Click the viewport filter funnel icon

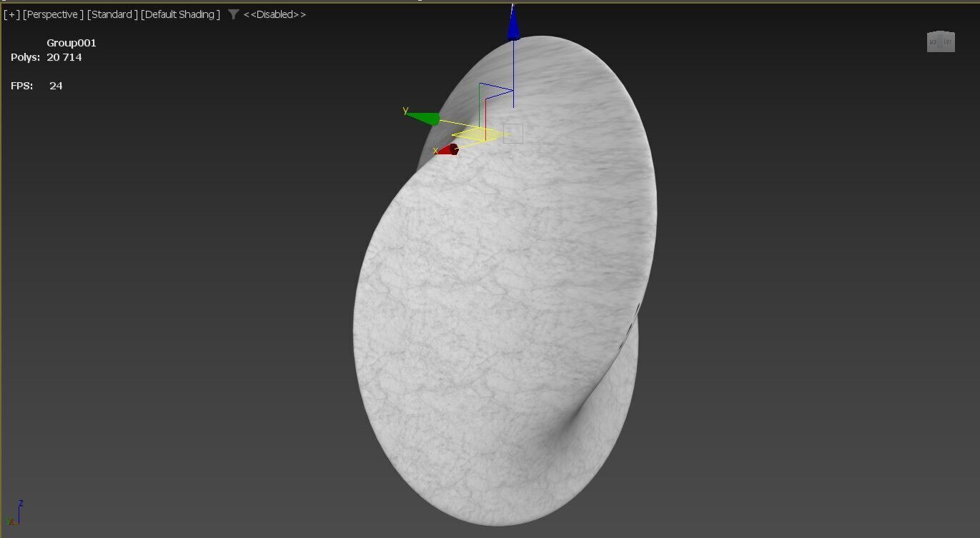tap(233, 14)
